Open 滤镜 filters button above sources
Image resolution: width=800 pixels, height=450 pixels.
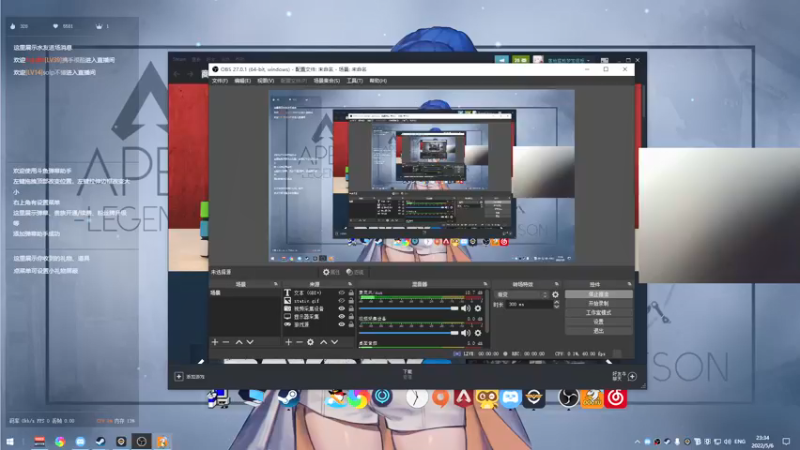click(355, 272)
